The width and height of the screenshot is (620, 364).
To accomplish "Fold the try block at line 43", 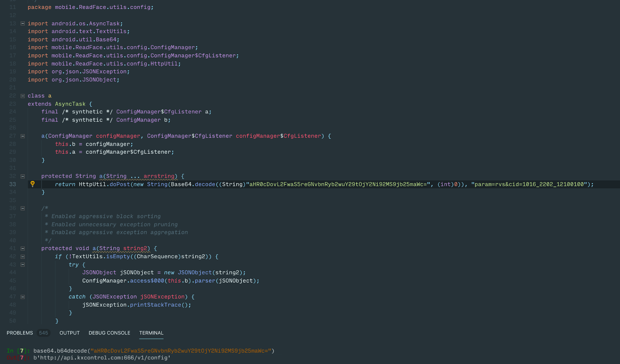I will coord(23,264).
